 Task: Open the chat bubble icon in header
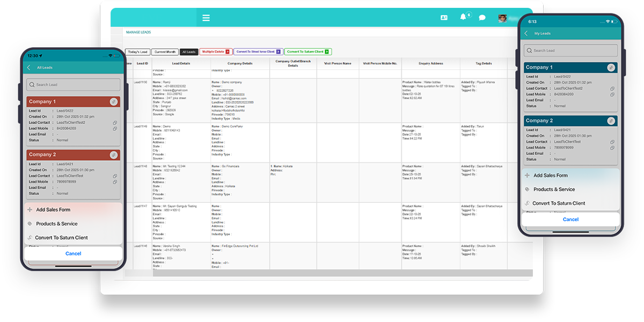tap(482, 18)
